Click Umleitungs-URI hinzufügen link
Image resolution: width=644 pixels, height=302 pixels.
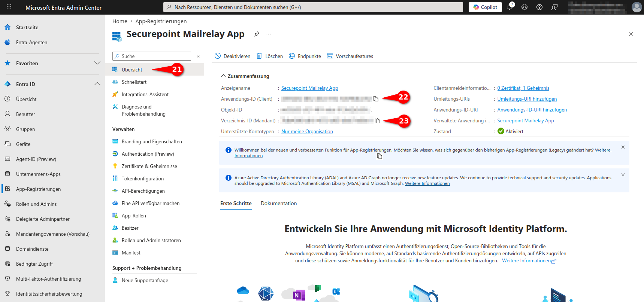[527, 99]
